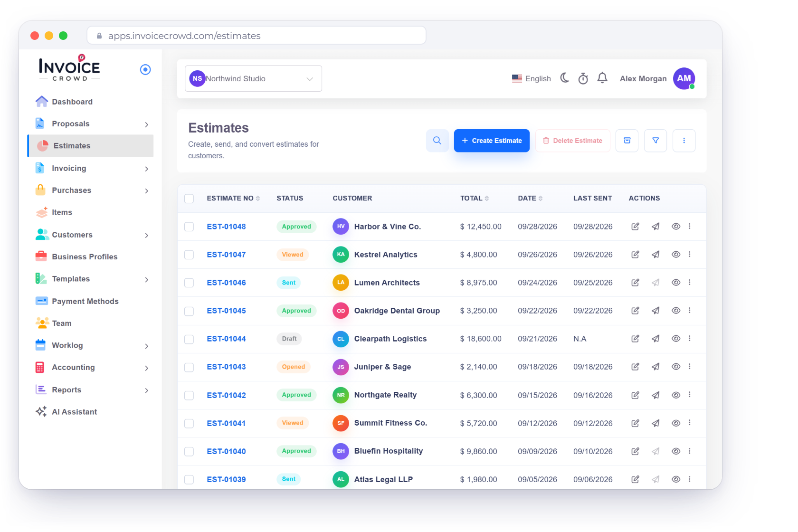Go to Dashboard in sidebar
The height and width of the screenshot is (532, 798).
91,102
